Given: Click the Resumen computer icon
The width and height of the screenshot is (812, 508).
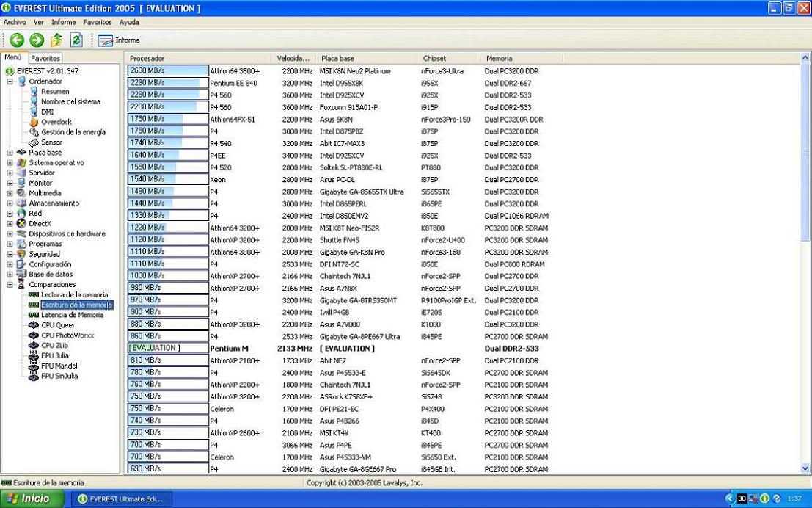Looking at the screenshot, I should [34, 91].
